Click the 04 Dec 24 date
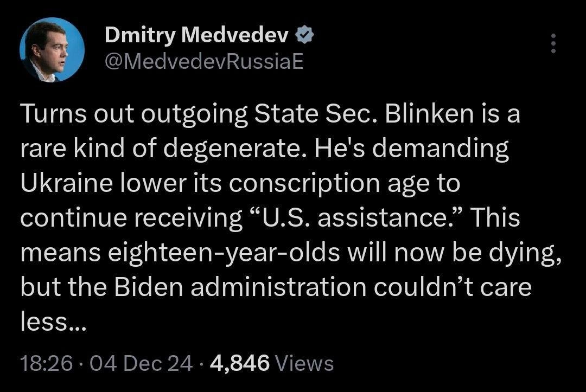 141,363
